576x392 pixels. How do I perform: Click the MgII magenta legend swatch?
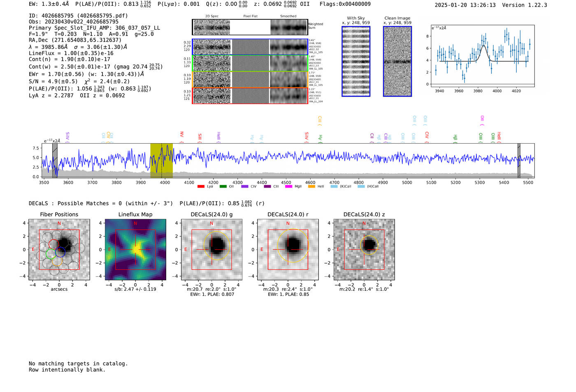tap(289, 186)
